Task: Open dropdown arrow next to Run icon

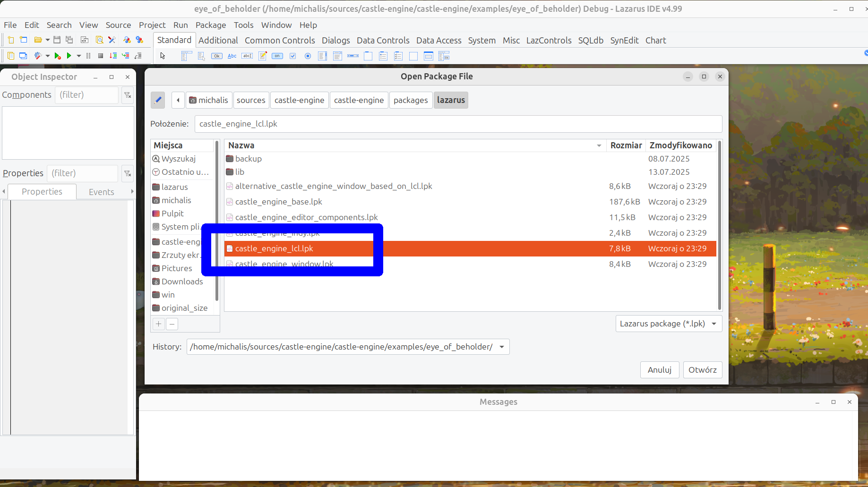Action: [79, 56]
